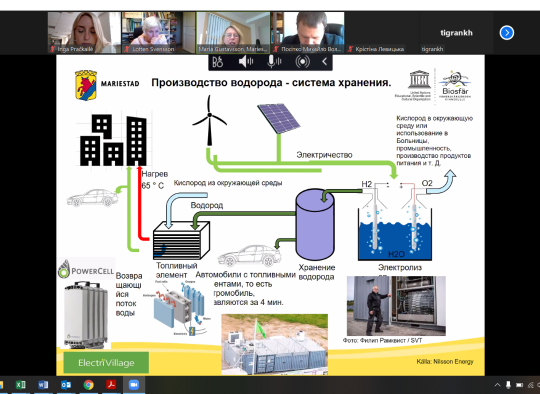Viewport: 540px width, 394px height.
Task: Click the blue O2 outlet arrow
Action: coord(442,181)
